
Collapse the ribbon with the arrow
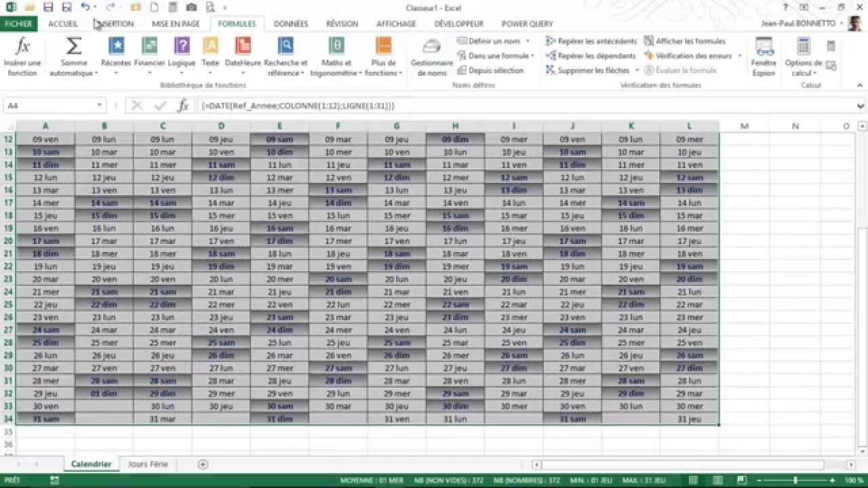pyautogui.click(x=861, y=85)
